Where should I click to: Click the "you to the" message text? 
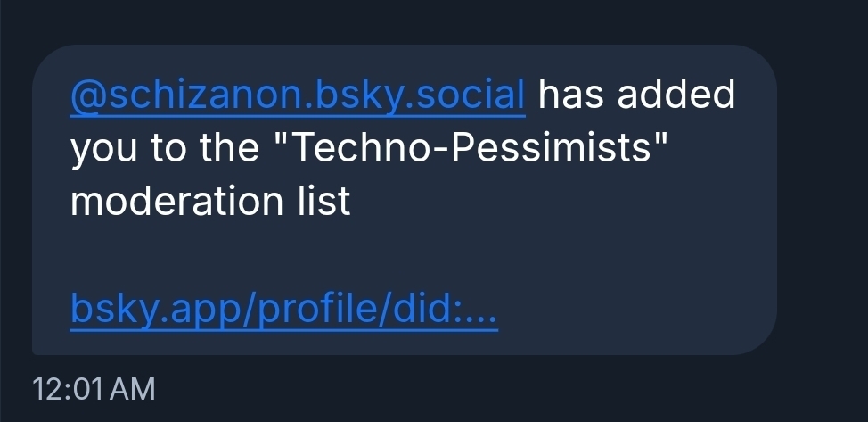tap(163, 148)
